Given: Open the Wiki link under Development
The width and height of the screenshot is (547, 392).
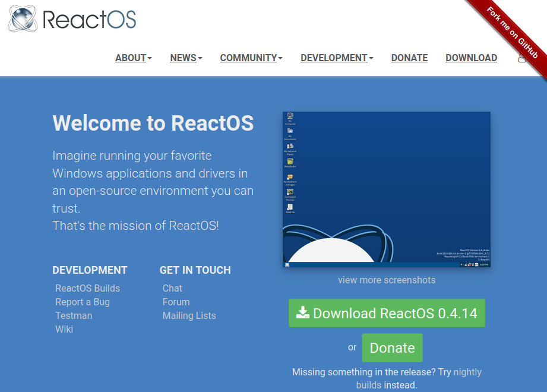Looking at the screenshot, I should 64,329.
